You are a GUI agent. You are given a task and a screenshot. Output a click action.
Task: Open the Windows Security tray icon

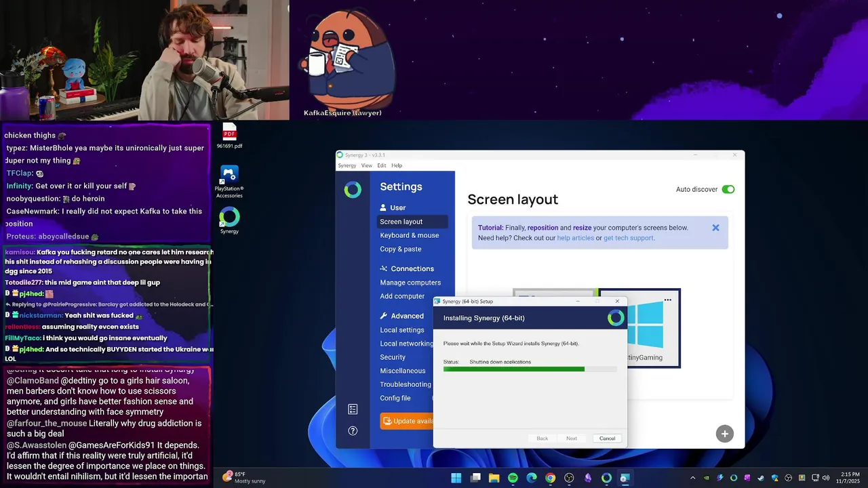click(x=774, y=478)
